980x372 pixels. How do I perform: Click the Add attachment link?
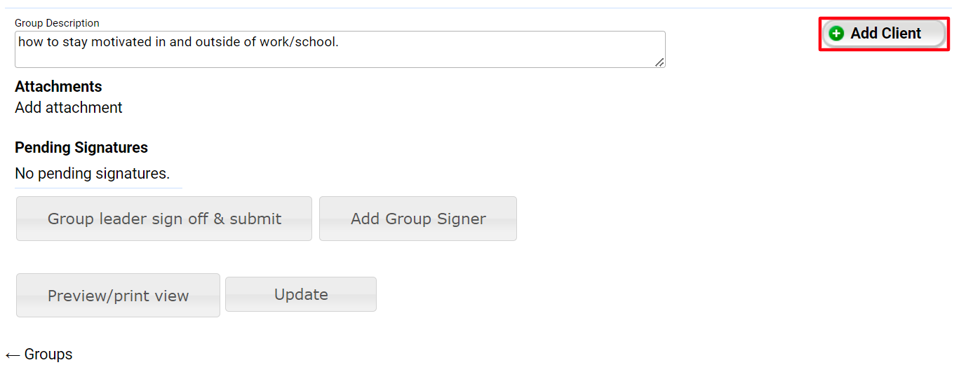click(69, 108)
